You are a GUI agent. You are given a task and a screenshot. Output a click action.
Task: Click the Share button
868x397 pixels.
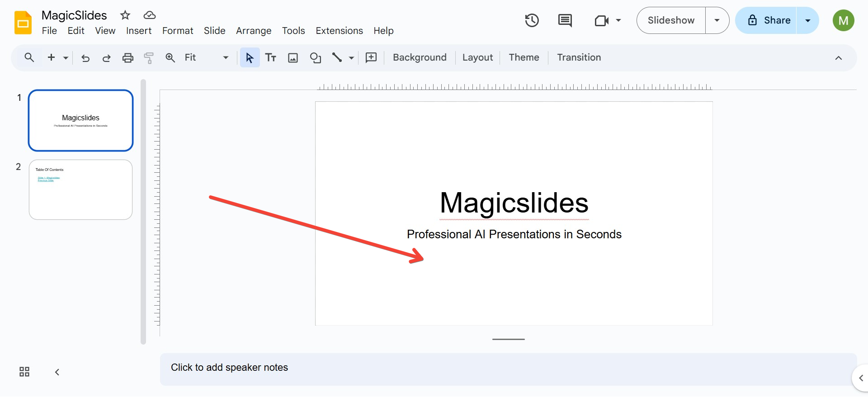coord(766,20)
